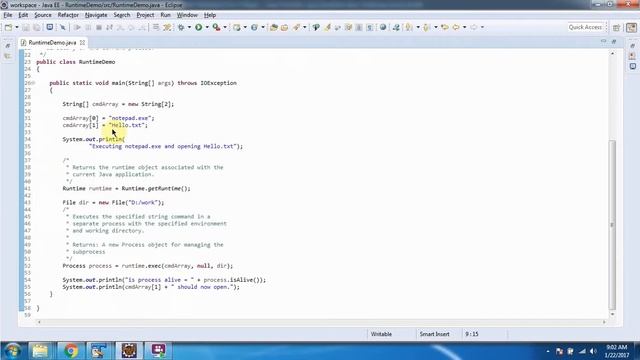Click the Debug (bug) toolbar icon
This screenshot has height=360, width=640.
pos(181,27)
